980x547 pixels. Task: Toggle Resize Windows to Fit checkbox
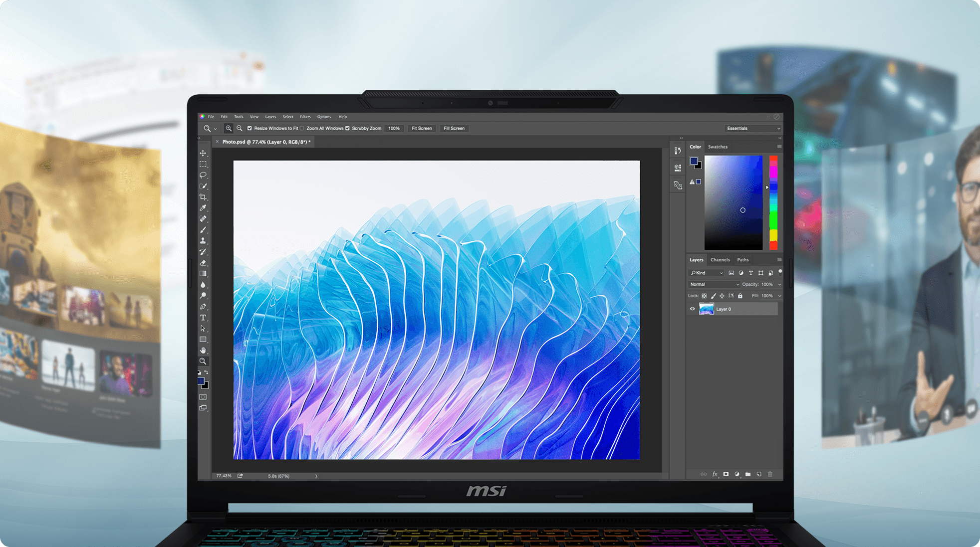click(249, 128)
